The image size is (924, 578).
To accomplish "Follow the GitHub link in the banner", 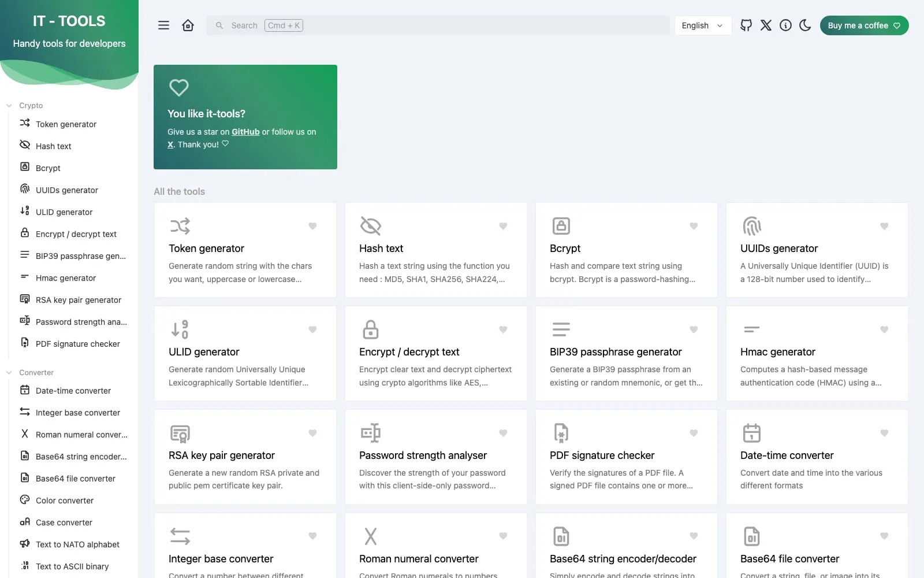I will click(245, 132).
